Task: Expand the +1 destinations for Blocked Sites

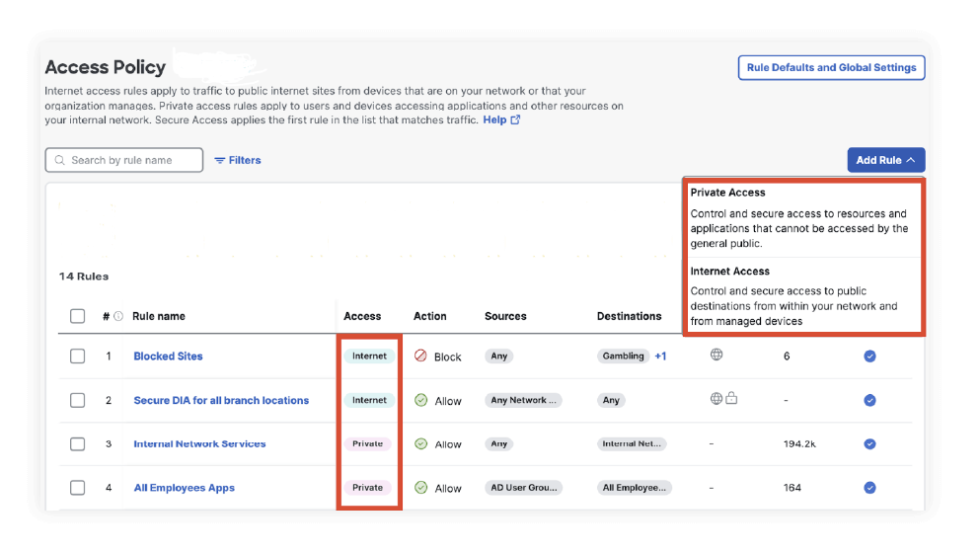Action: (660, 357)
